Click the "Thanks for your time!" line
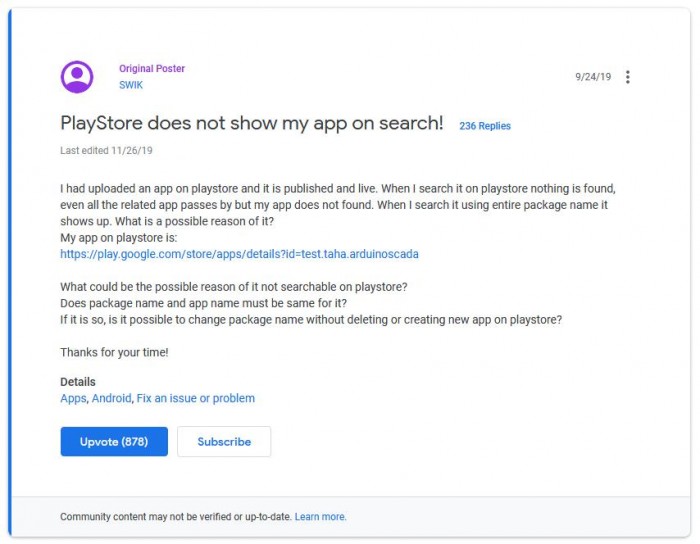 (x=113, y=352)
